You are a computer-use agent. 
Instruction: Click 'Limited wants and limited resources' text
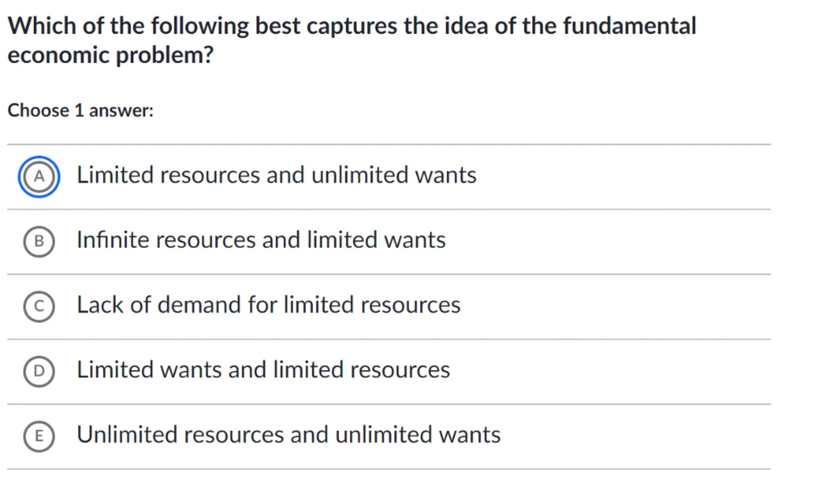[263, 370]
